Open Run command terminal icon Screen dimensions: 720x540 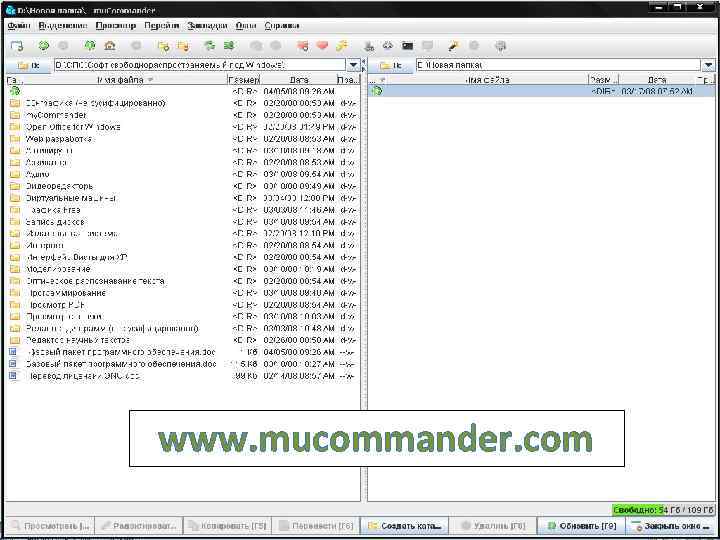click(x=407, y=46)
